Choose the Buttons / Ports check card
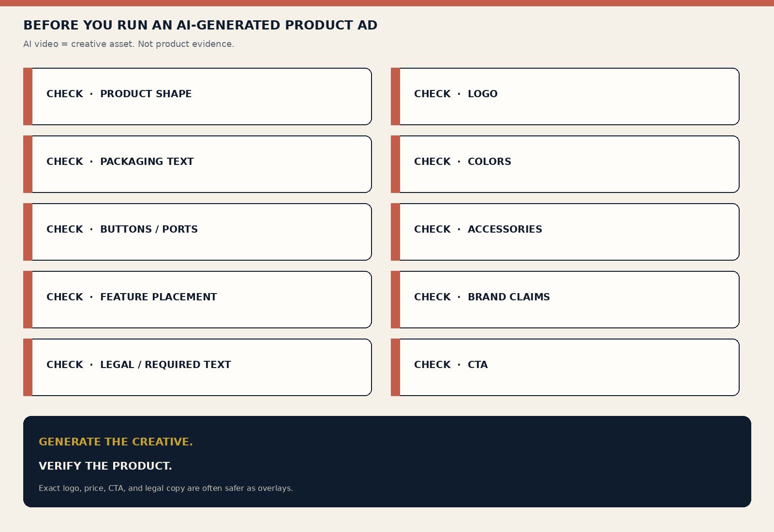 tap(197, 232)
